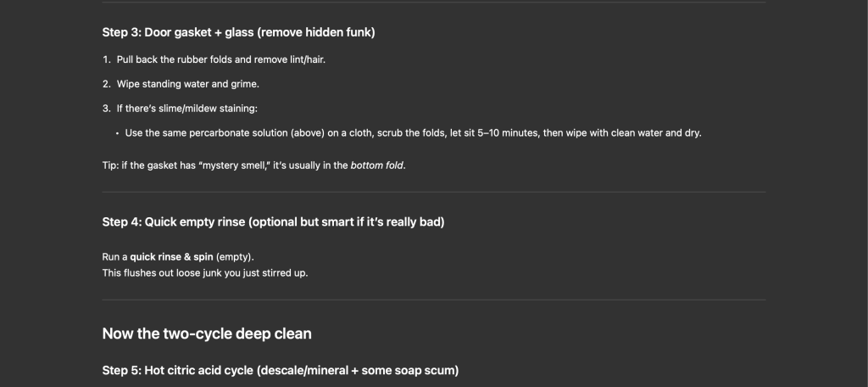The image size is (868, 387).
Task: Click the Step 5 Hot citric acid heading
Action: tap(280, 371)
